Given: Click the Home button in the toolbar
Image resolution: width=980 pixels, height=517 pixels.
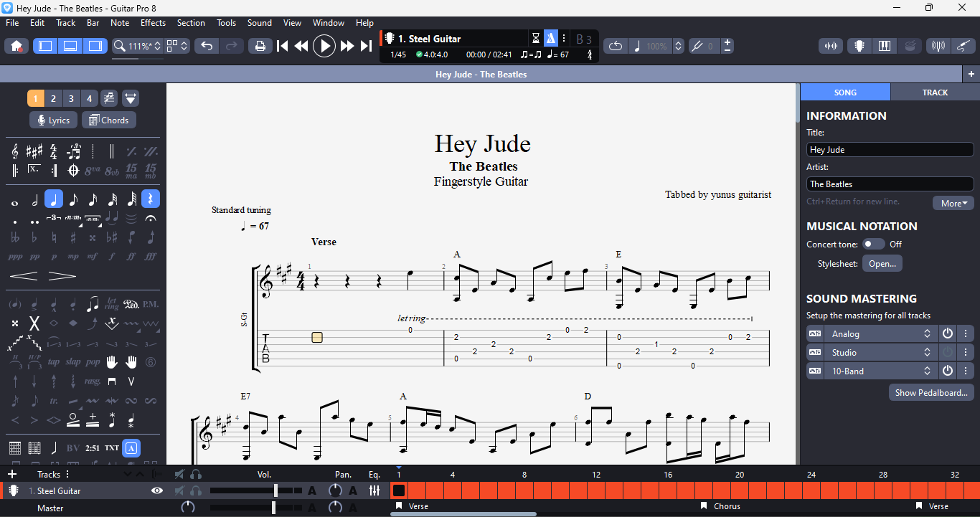Looking at the screenshot, I should tap(17, 46).
